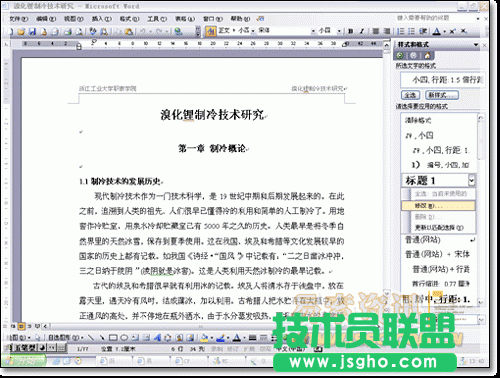Click the decrease indent icon
The height and width of the screenshot is (378, 500).
click(x=423, y=31)
